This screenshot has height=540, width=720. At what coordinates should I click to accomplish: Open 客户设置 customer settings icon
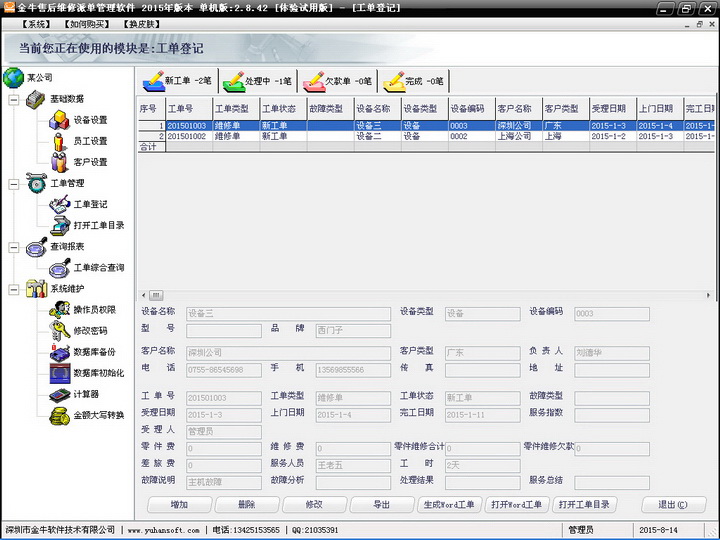[x=58, y=162]
